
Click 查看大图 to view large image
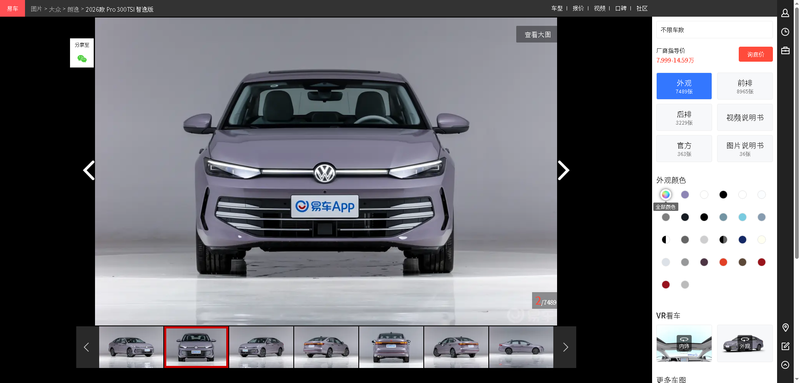(537, 35)
